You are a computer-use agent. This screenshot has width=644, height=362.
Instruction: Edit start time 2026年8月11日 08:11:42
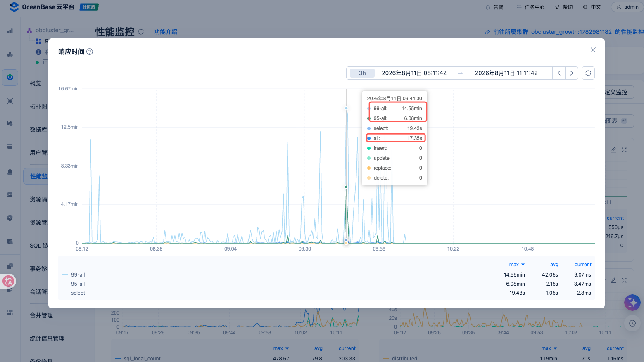coord(414,73)
